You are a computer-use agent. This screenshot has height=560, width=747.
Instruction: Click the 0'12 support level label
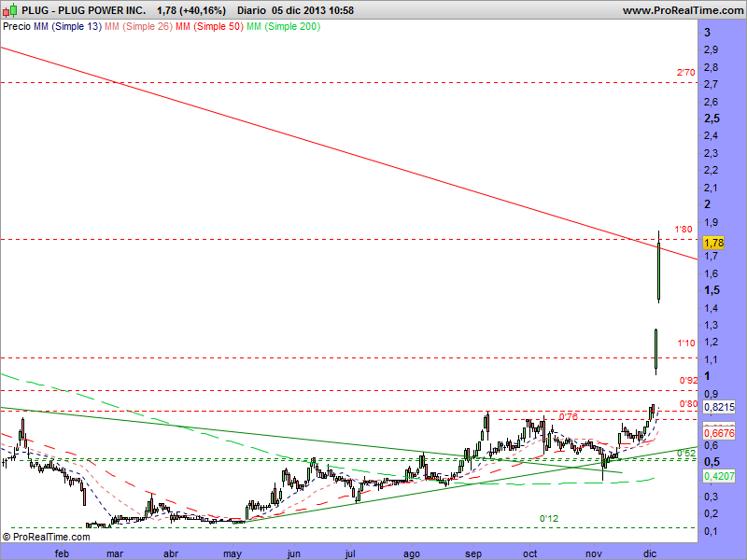click(x=549, y=519)
